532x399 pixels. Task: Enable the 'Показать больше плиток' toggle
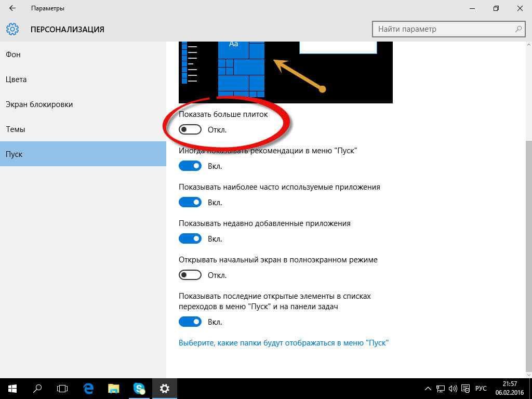pos(190,129)
